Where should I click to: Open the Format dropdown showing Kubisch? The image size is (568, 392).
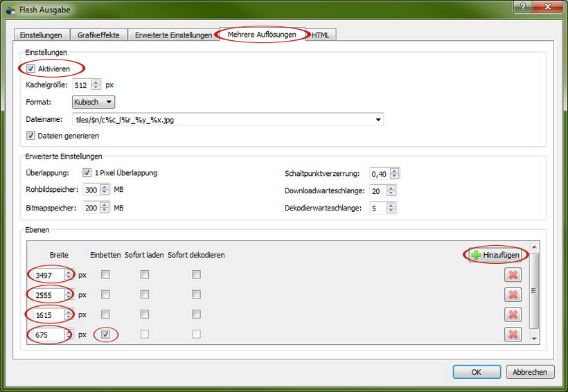94,103
